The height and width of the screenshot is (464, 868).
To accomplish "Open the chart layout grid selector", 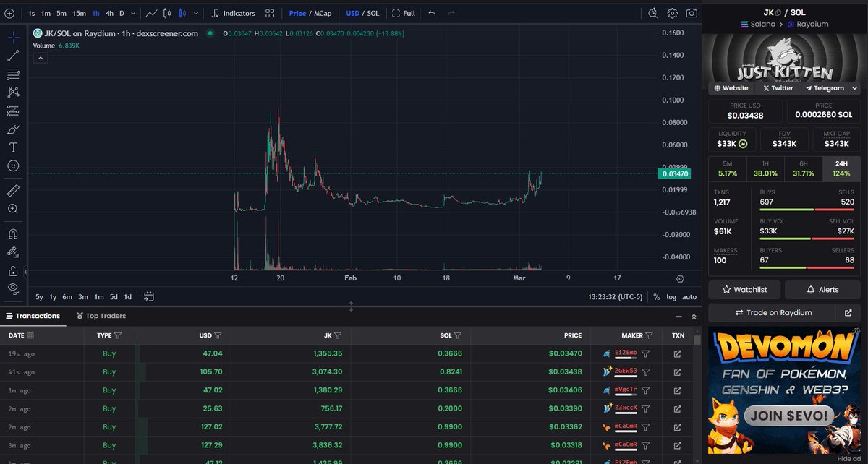I will (x=270, y=13).
